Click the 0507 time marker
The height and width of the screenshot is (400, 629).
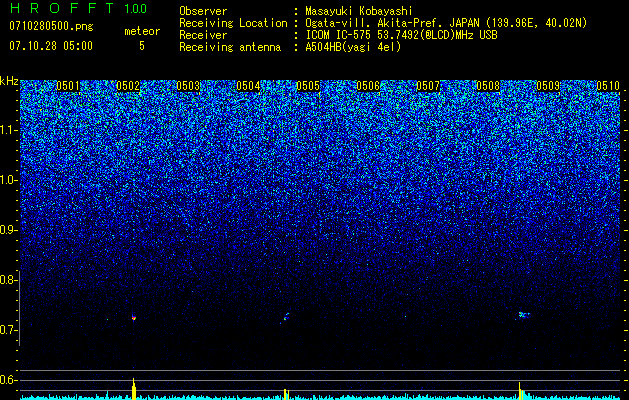pos(428,85)
